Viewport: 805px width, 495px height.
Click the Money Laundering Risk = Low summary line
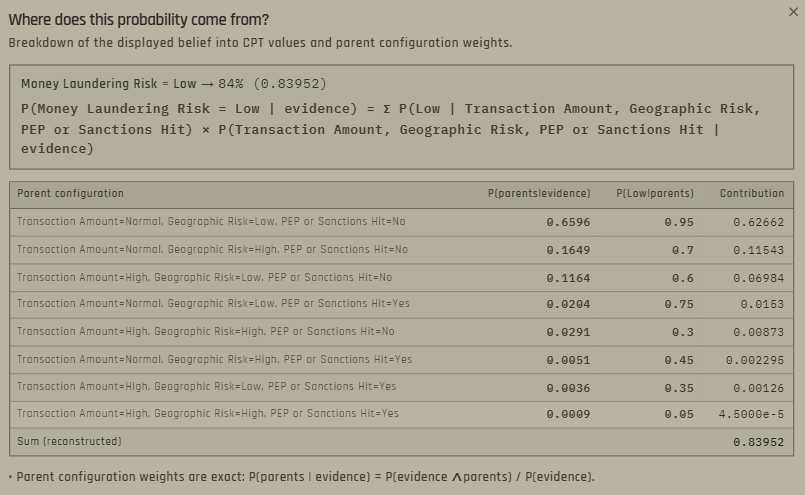tap(174, 84)
